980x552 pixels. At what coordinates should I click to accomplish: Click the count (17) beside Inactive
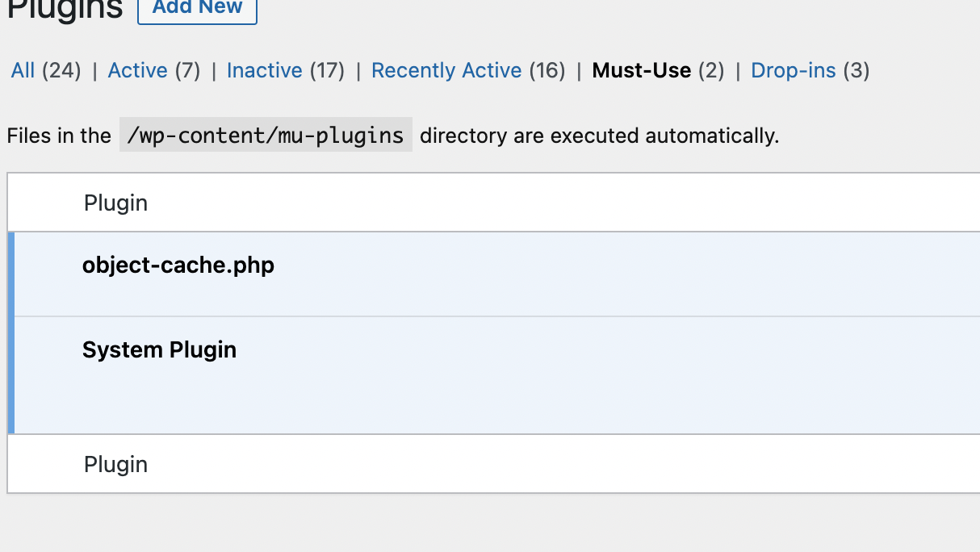tap(327, 71)
